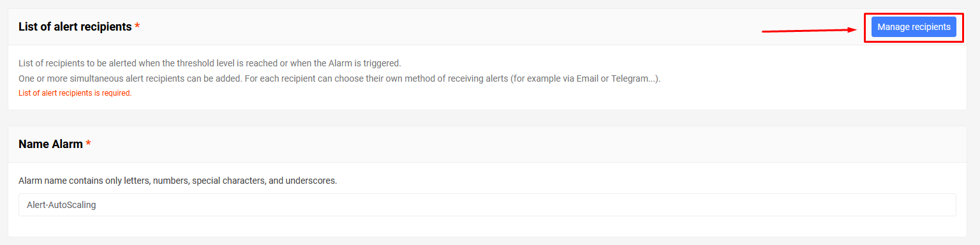Click the word "Alarm" in the Name Alarm title
This screenshot has width=980, height=245.
click(67, 144)
